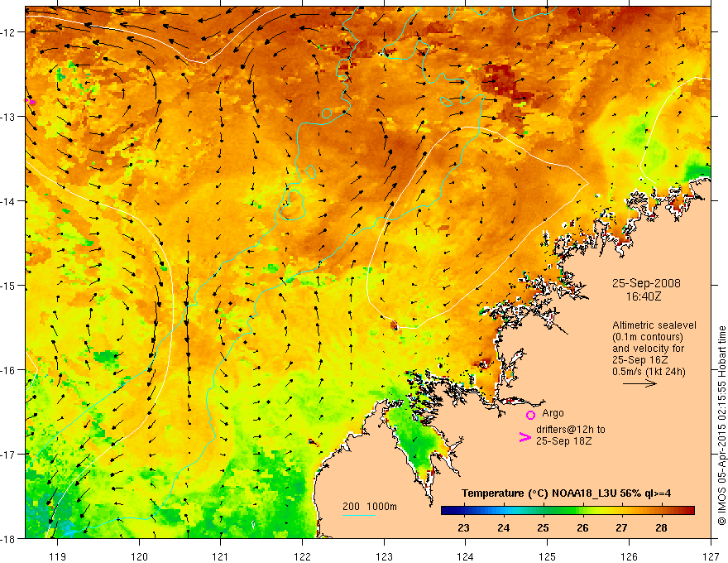This screenshot has width=728, height=563.
Task: Click the color bar value 26
Action: (582, 528)
